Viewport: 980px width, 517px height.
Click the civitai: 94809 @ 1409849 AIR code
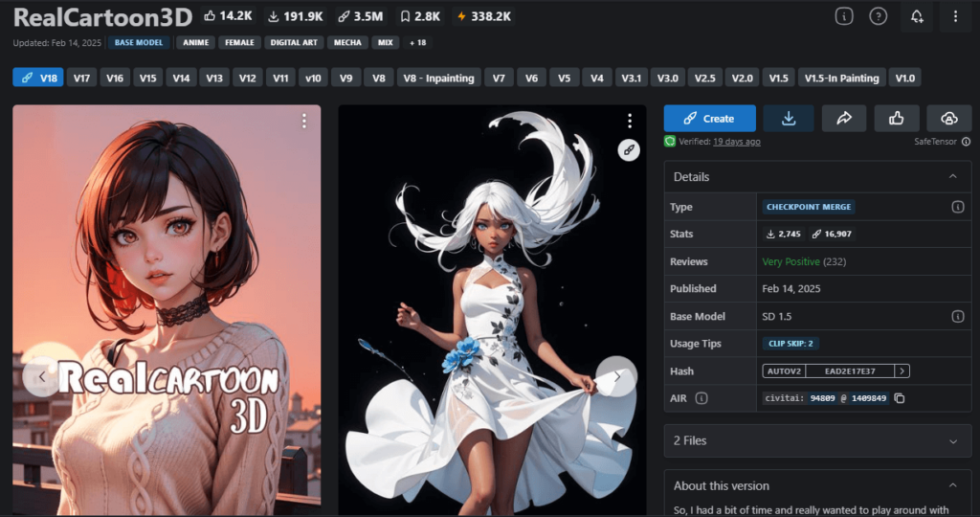point(826,398)
